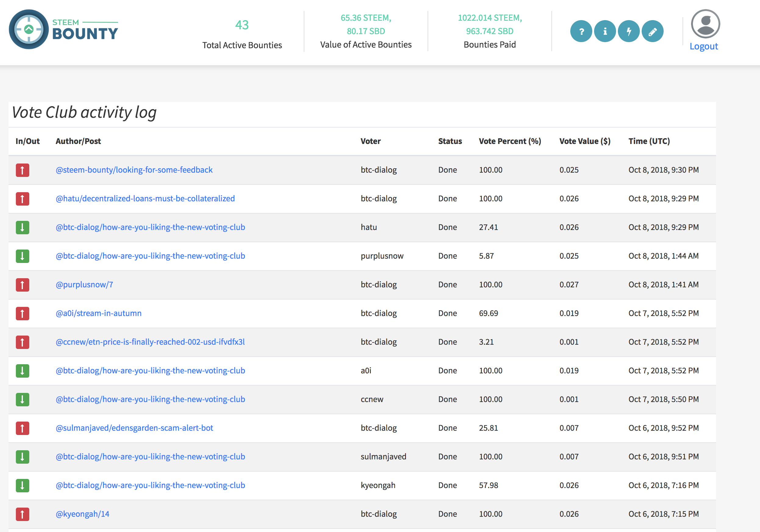Viewport: 760px width, 532px height.
Task: Click red up arrow beside @a0i/stream-in-autumn
Action: (x=23, y=314)
